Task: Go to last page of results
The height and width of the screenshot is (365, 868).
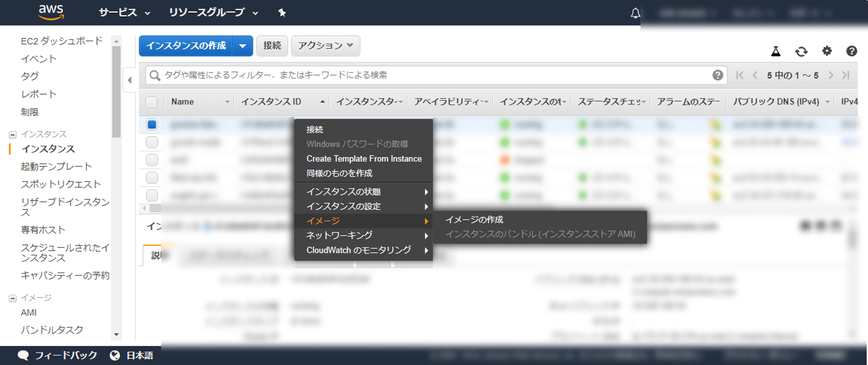Action: tap(845, 75)
